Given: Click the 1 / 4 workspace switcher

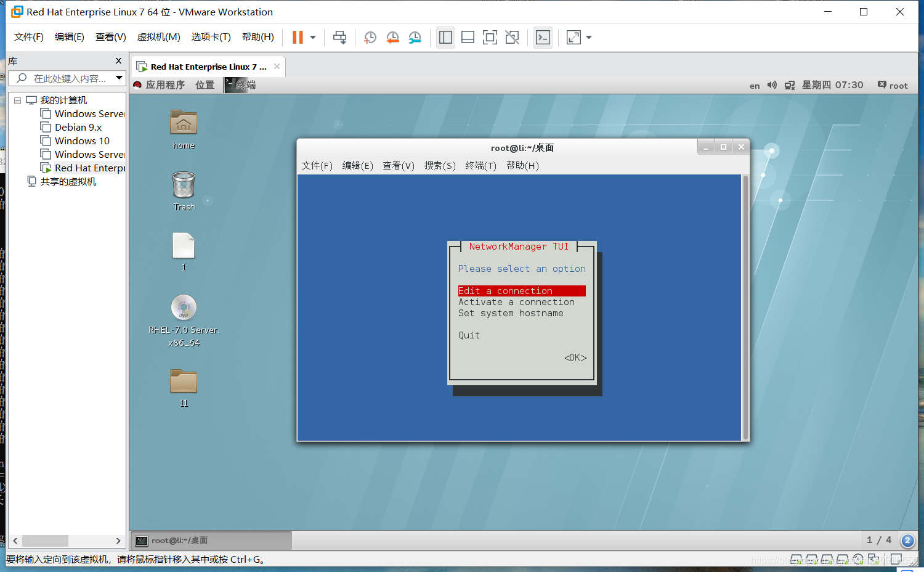Looking at the screenshot, I should [x=879, y=540].
